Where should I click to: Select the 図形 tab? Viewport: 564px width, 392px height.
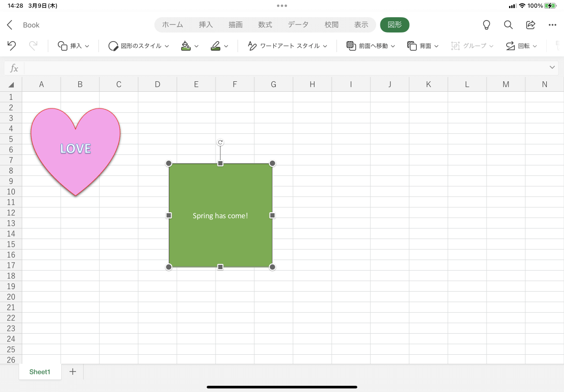pos(395,25)
